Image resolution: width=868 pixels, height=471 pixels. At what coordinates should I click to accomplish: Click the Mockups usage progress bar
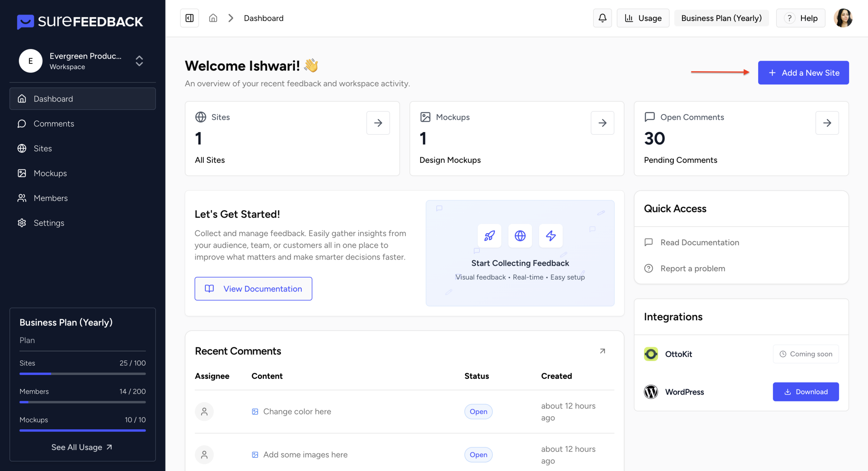coord(82,430)
